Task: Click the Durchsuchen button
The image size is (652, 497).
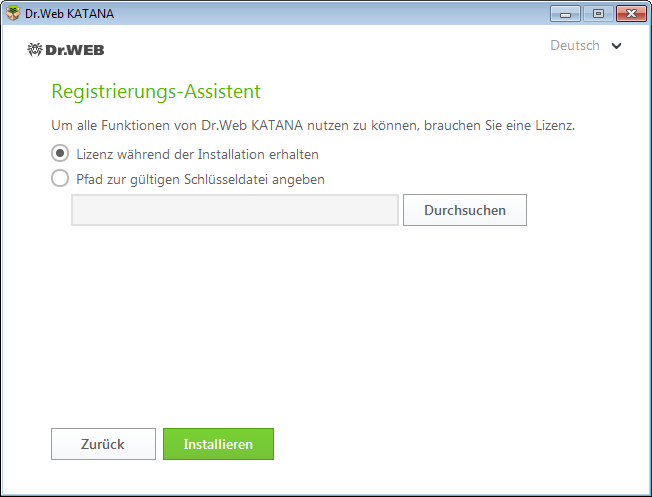Action: (464, 210)
